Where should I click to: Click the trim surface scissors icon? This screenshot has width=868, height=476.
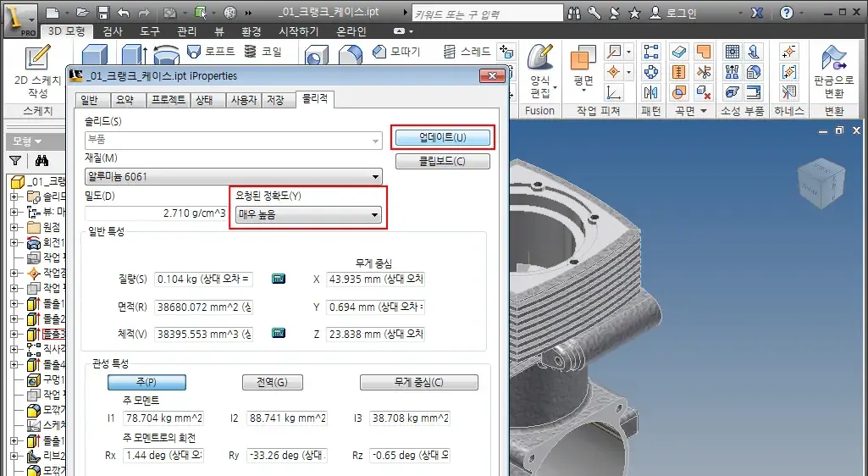pyautogui.click(x=704, y=72)
